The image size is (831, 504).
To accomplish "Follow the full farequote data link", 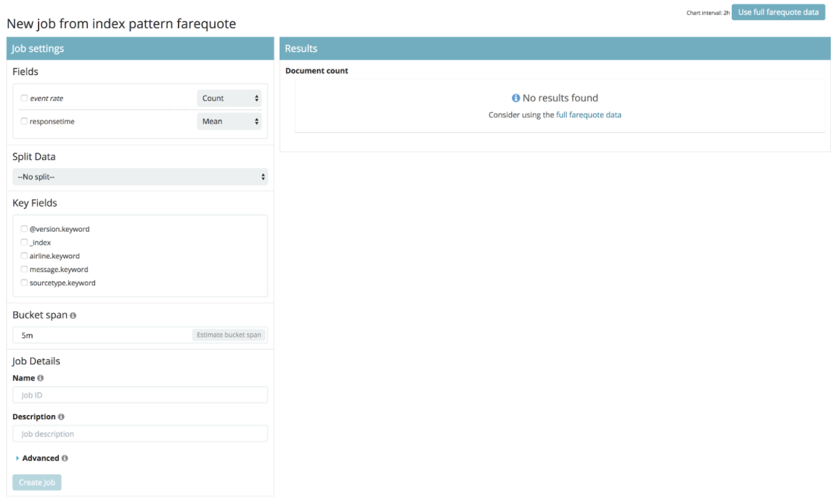I will (x=588, y=115).
